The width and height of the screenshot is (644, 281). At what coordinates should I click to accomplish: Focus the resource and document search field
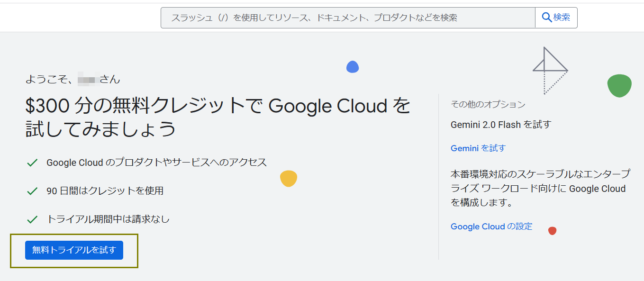347,18
